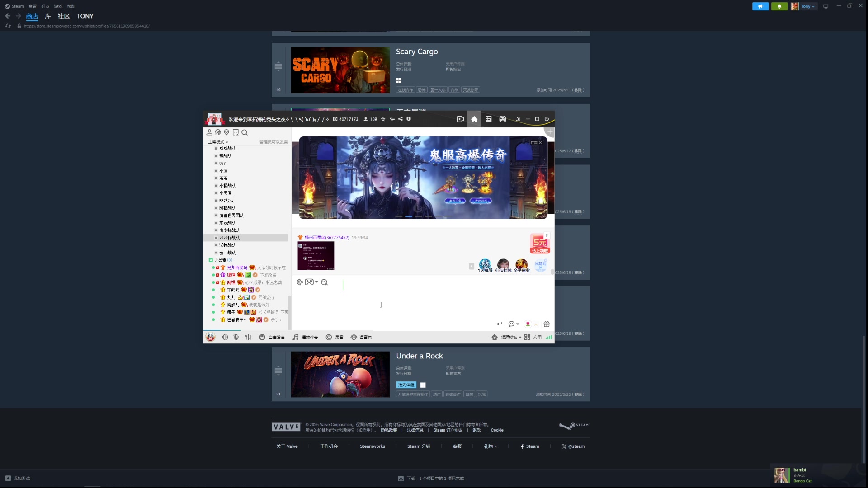Click the left arrow beside game icons in YY
The height and width of the screenshot is (488, 868).
(x=472, y=266)
